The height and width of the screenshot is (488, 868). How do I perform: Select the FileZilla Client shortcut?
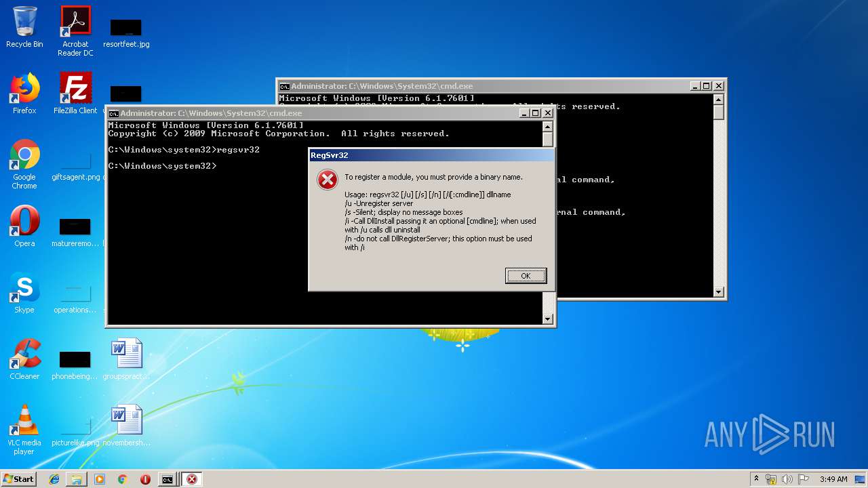[x=75, y=94]
